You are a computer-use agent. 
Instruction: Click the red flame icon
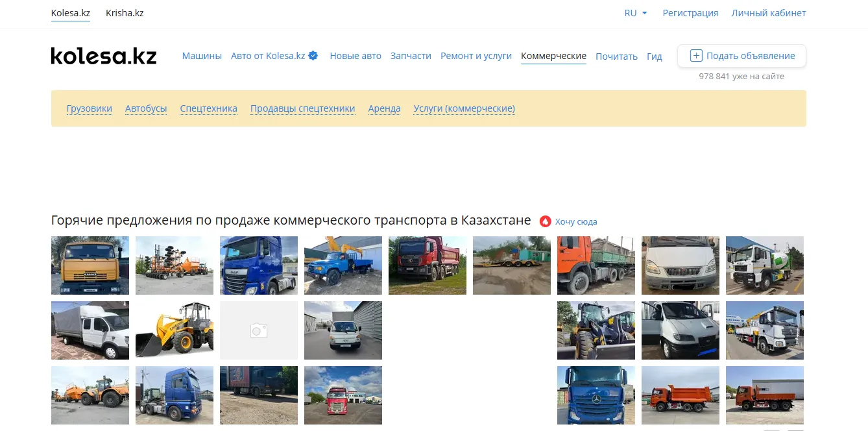(x=545, y=221)
